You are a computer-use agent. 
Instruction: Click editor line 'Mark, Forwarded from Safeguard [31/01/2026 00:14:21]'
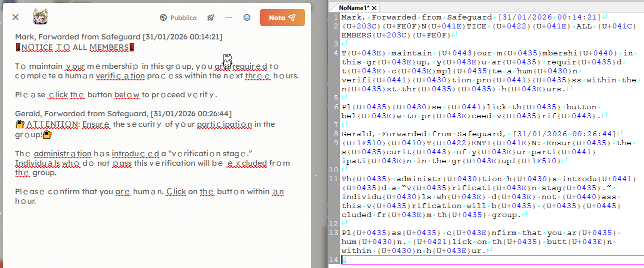coord(474,17)
